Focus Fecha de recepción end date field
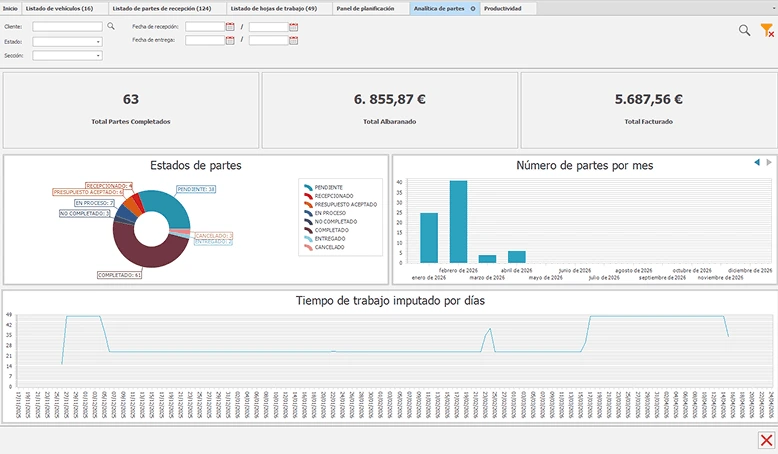Image resolution: width=778 pixels, height=454 pixels. coord(268,27)
